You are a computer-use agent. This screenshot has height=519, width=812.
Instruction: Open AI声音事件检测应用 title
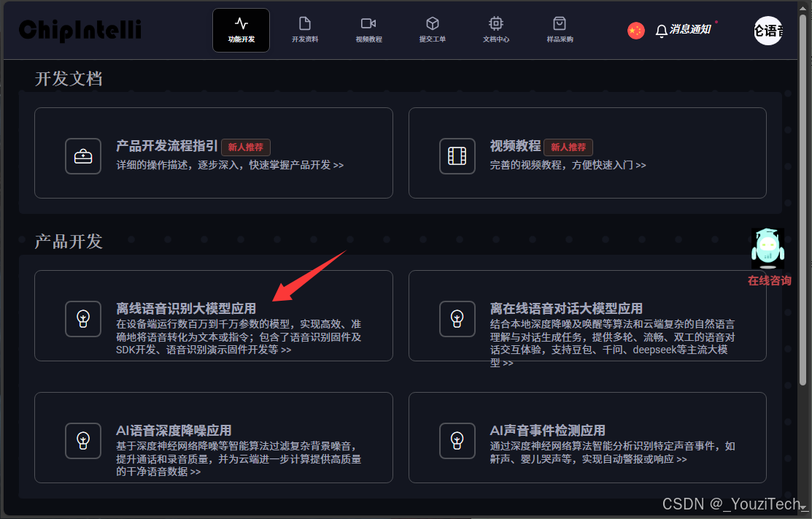[x=547, y=431]
